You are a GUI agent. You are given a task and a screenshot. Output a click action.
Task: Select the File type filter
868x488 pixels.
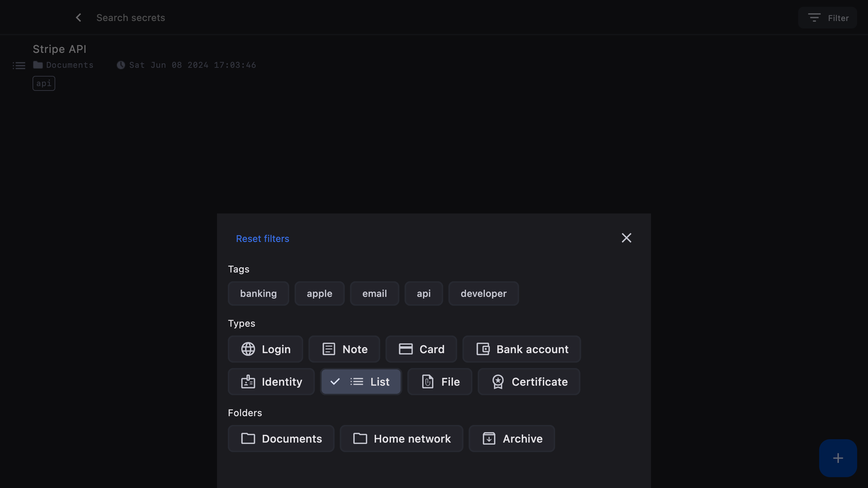[440, 382]
